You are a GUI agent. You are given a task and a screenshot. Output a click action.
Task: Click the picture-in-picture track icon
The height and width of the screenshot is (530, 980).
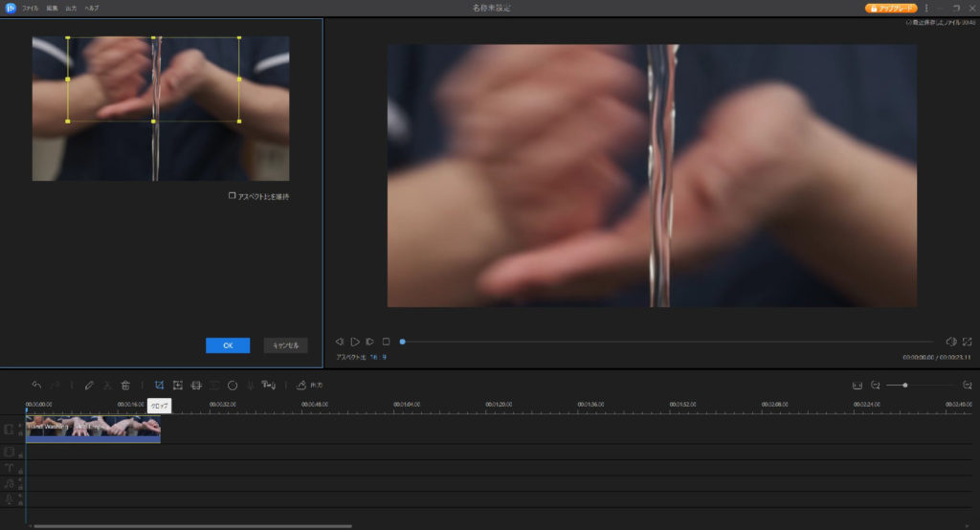click(9, 452)
